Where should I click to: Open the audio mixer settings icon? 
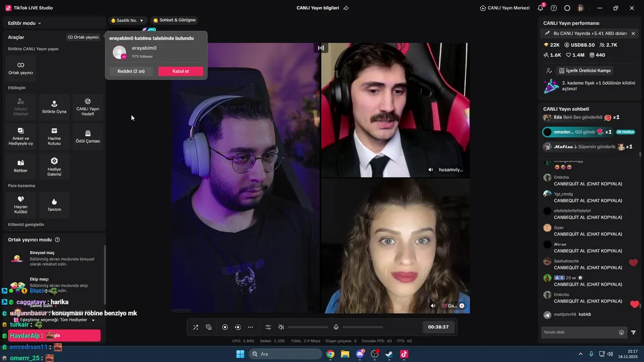click(x=268, y=327)
